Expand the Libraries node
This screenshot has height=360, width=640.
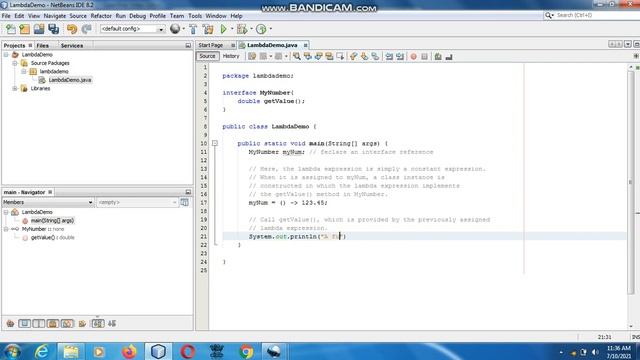click(15, 89)
